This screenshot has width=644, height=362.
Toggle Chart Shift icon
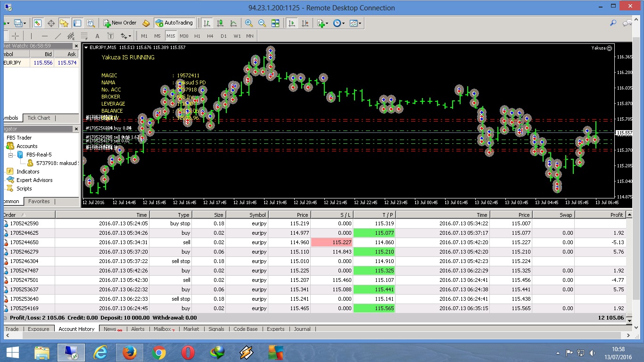tap(305, 23)
